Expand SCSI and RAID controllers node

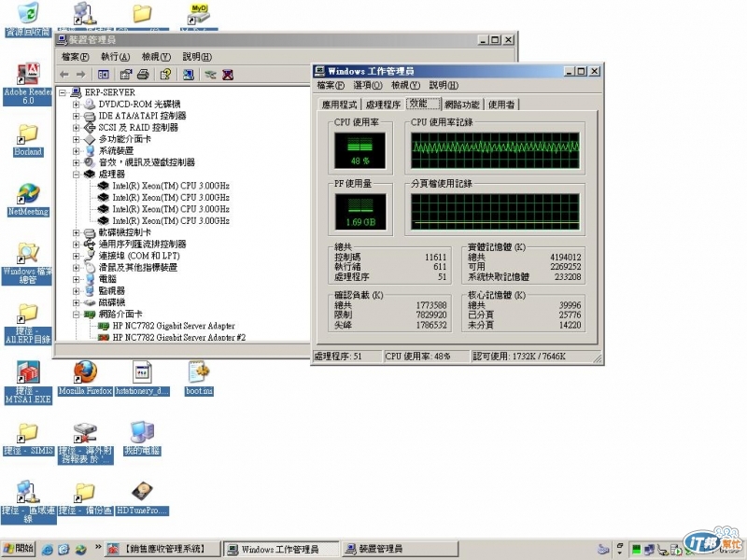click(x=77, y=128)
